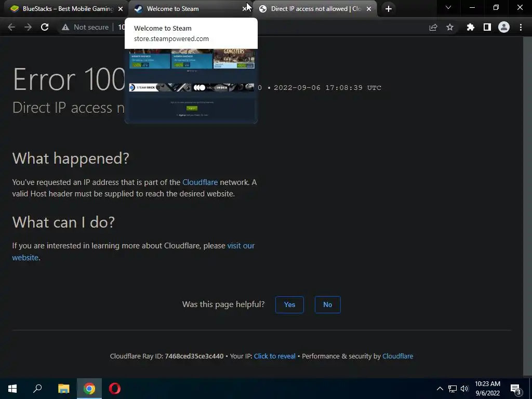Open the network status icon
The height and width of the screenshot is (399, 532).
click(x=453, y=389)
